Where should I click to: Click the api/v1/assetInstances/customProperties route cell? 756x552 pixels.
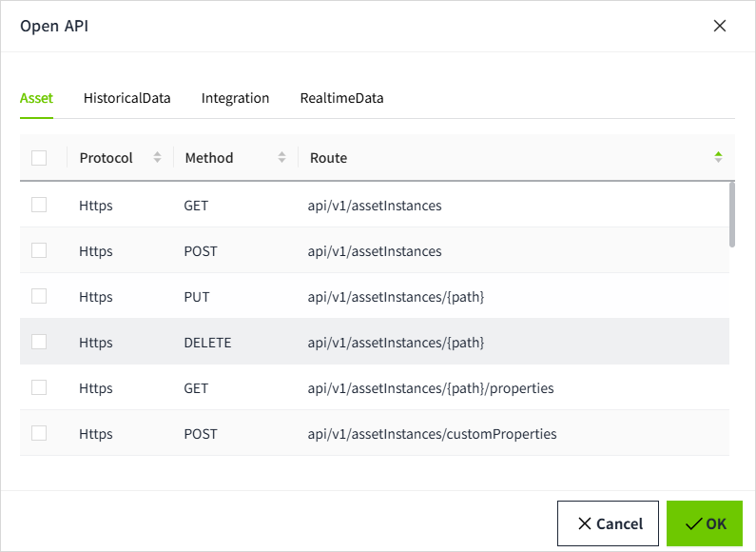point(432,434)
